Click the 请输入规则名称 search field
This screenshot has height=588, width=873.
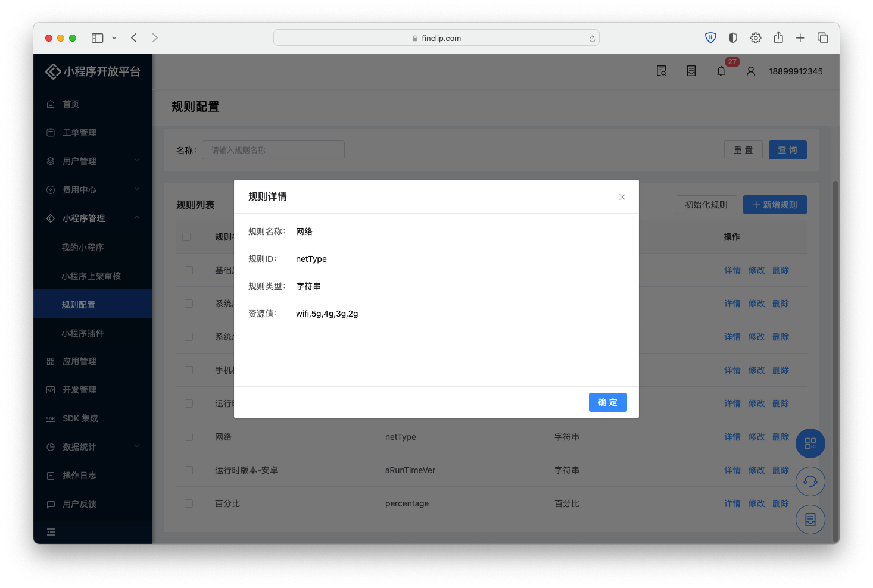(273, 150)
